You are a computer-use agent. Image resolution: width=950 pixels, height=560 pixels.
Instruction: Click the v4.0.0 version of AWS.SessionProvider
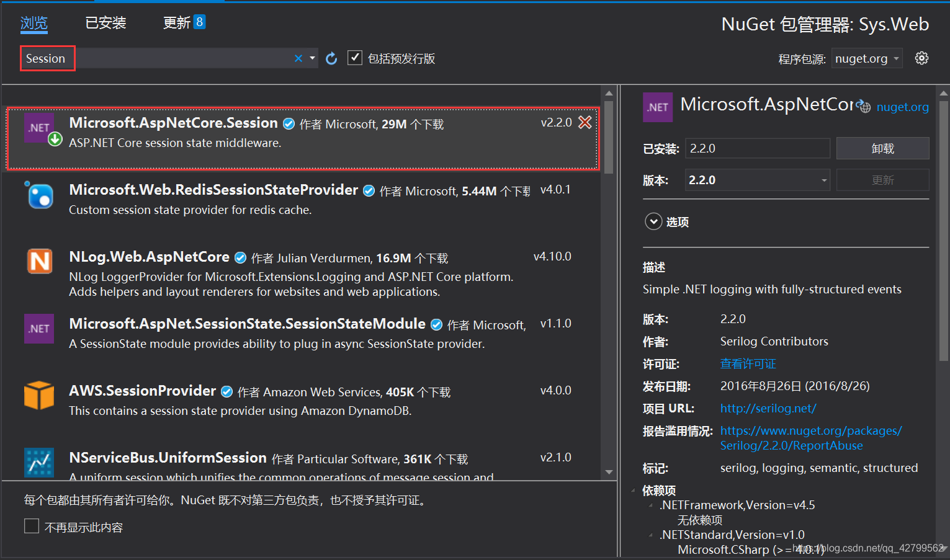(555, 390)
